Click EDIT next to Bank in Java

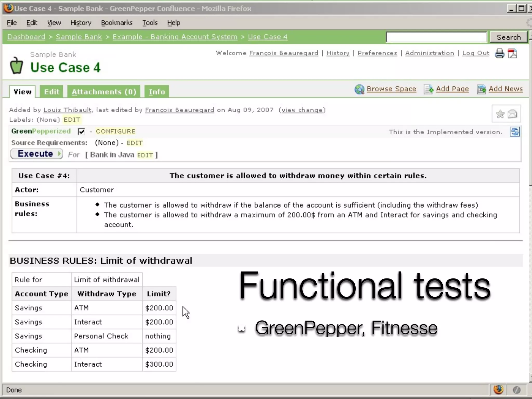(x=145, y=155)
